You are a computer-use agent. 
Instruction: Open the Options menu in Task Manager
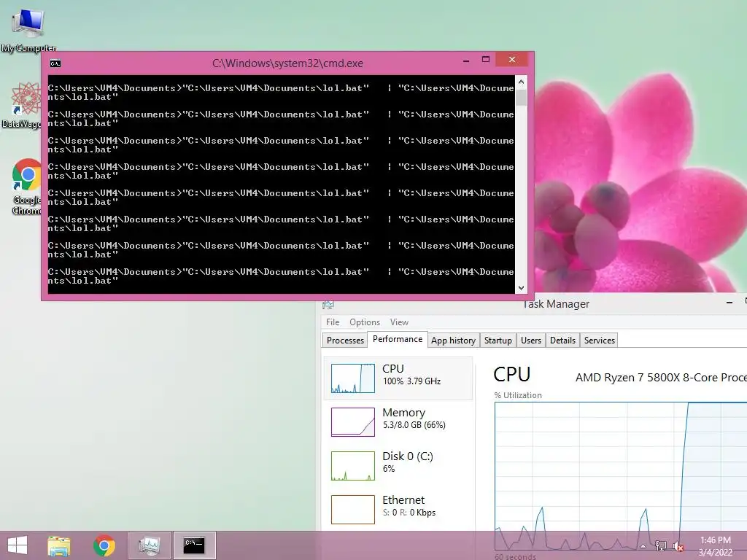(x=365, y=322)
